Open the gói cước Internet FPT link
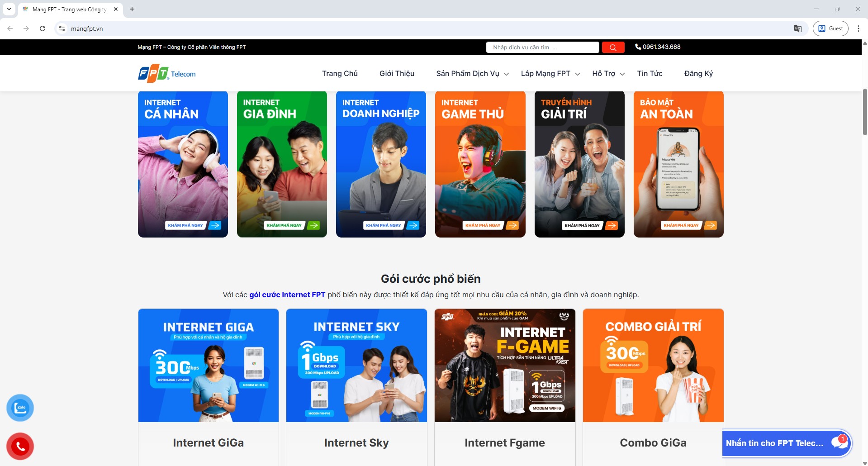Viewport: 868px width, 466px height. 287,295
